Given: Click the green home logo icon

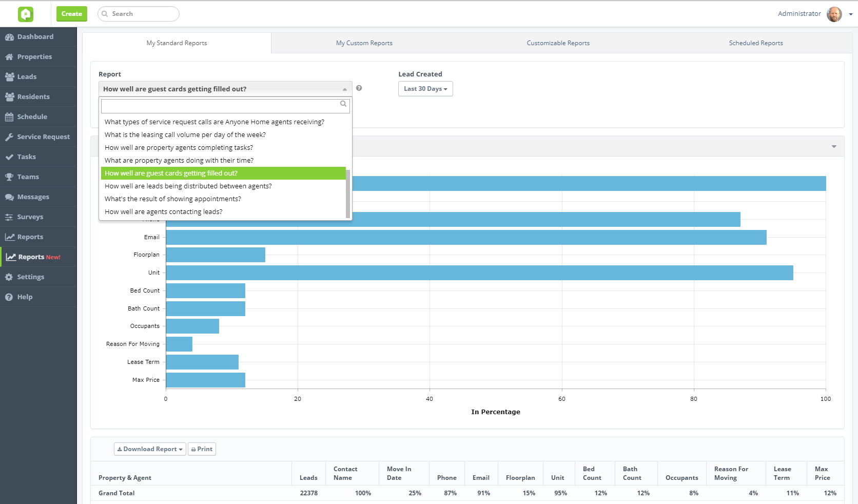Looking at the screenshot, I should coord(26,14).
